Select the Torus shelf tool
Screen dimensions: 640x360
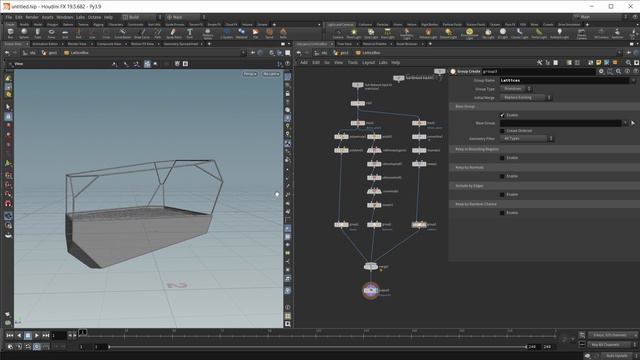(51, 33)
